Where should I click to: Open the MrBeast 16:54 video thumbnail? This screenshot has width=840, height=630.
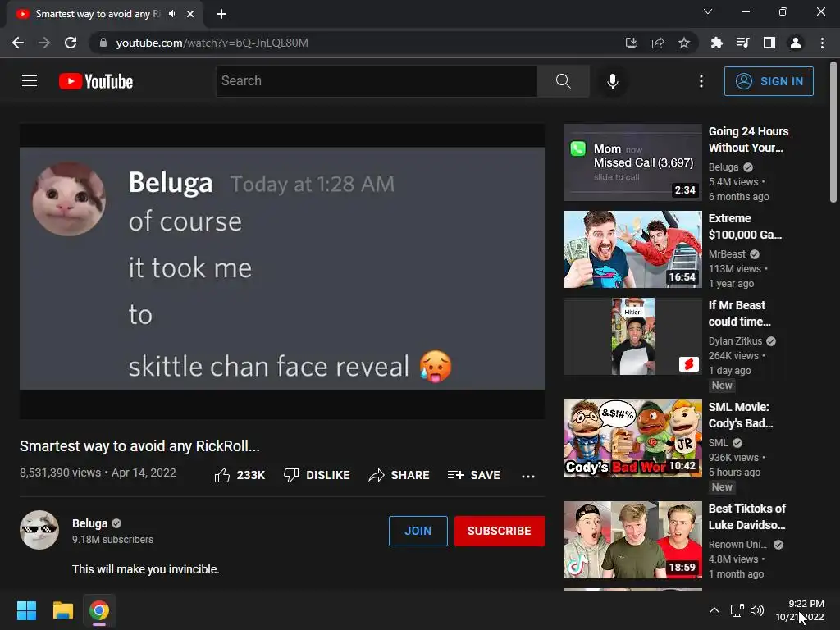(x=632, y=249)
